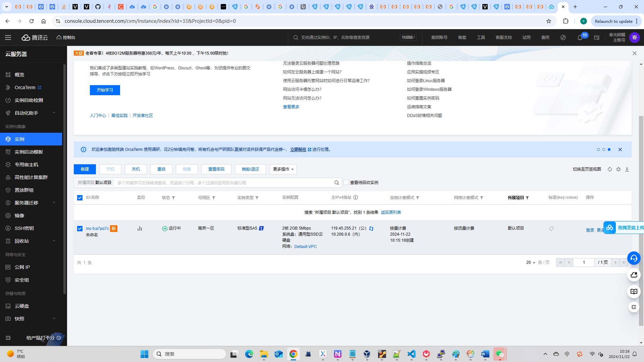Scroll to next page using pagination control
644x362 pixels.
(x=615, y=262)
